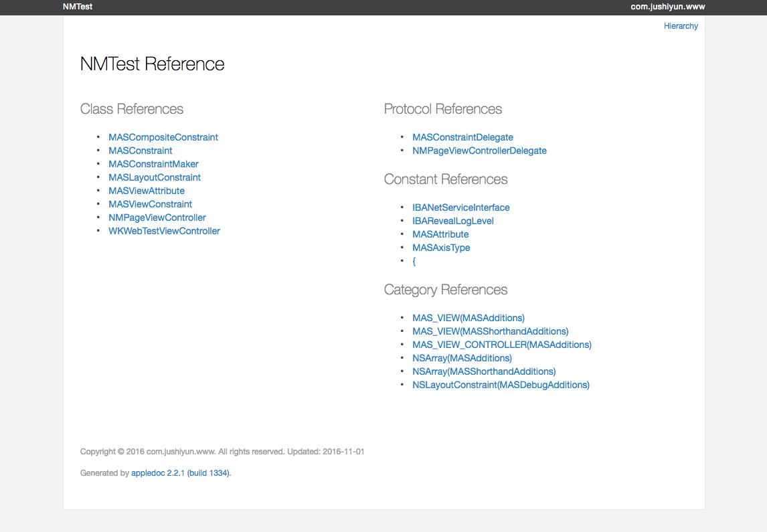Viewport: 767px width, 532px height.
Task: Go to MASConstraintMaker class page
Action: coord(153,164)
